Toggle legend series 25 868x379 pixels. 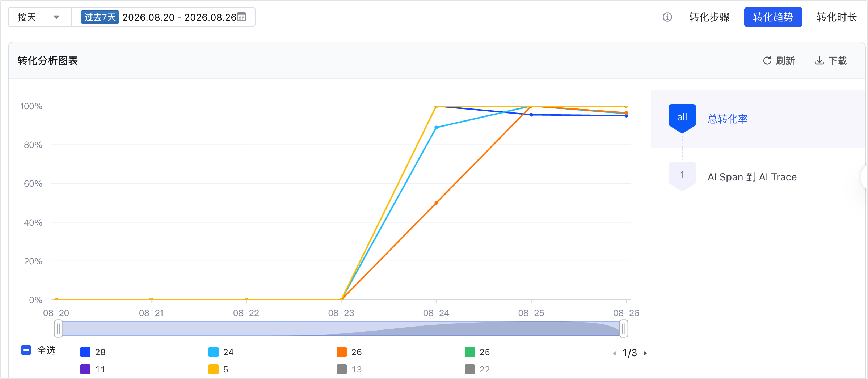(x=477, y=352)
